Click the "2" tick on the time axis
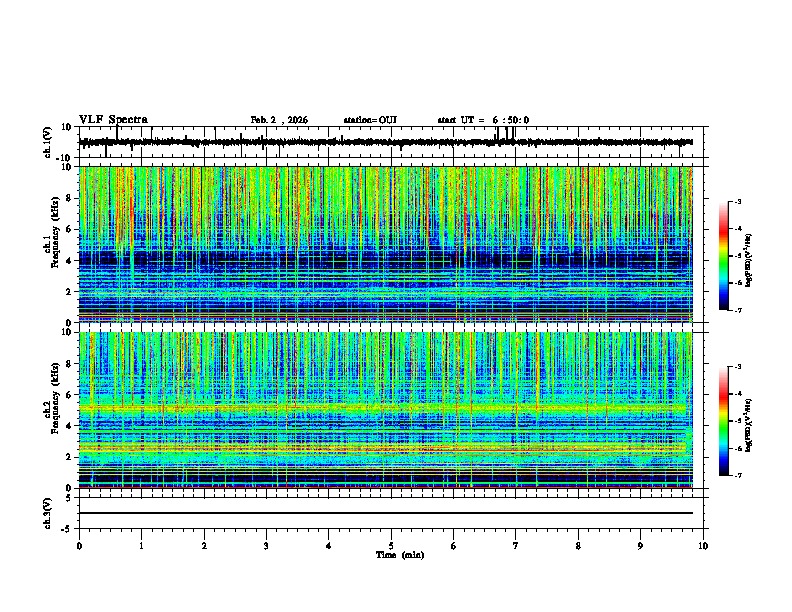This screenshot has height=612, width=792. coord(204,546)
